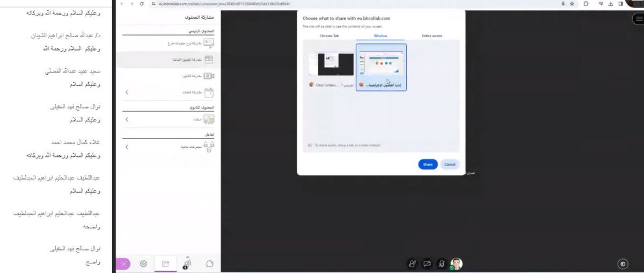
Task: Close the Collaborate panel with purple X
Action: (x=124, y=264)
